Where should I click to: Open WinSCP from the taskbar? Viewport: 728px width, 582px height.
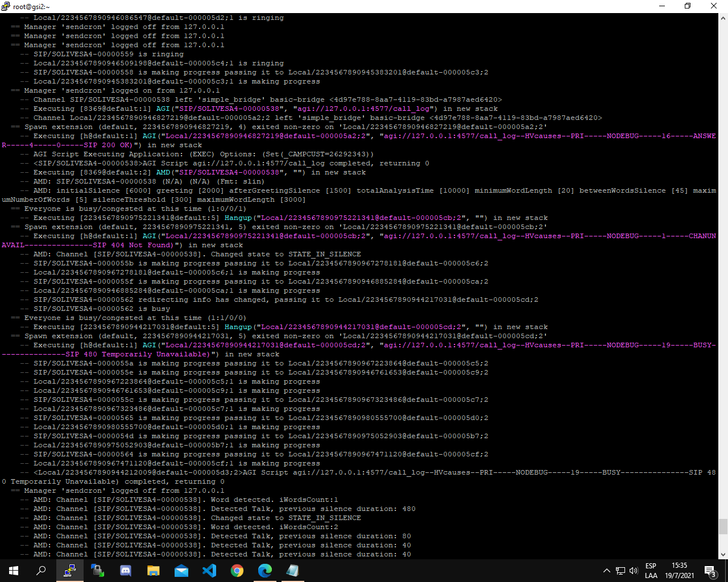pyautogui.click(x=98, y=571)
